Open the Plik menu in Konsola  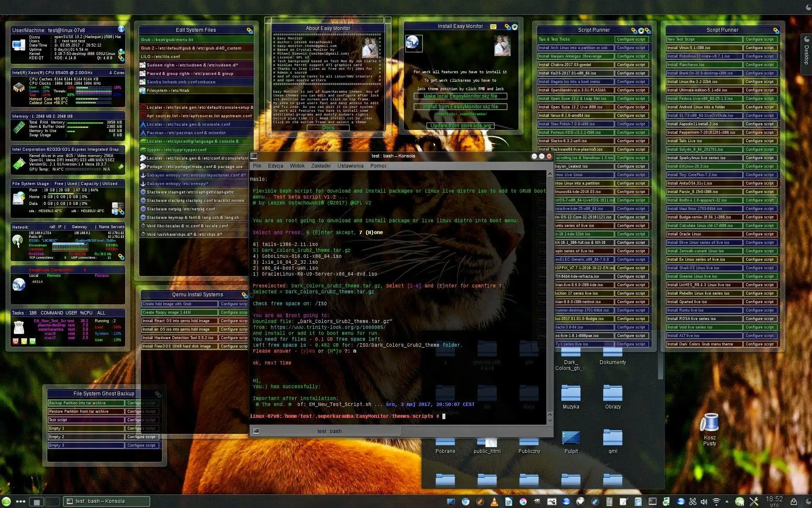coord(257,166)
